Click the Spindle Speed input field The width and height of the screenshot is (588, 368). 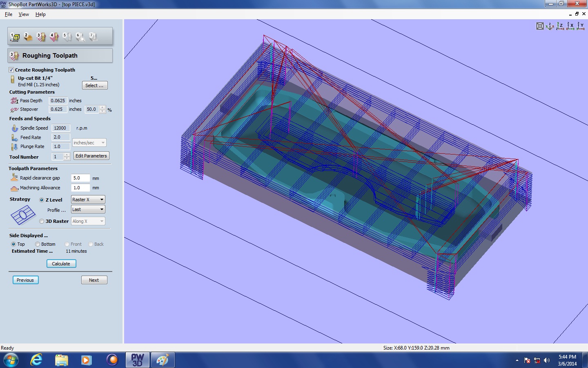click(x=61, y=128)
